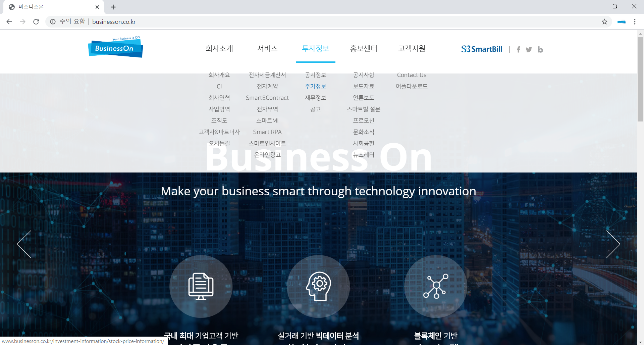Open a new tab with plus icon
The height and width of the screenshot is (345, 644).
[113, 7]
